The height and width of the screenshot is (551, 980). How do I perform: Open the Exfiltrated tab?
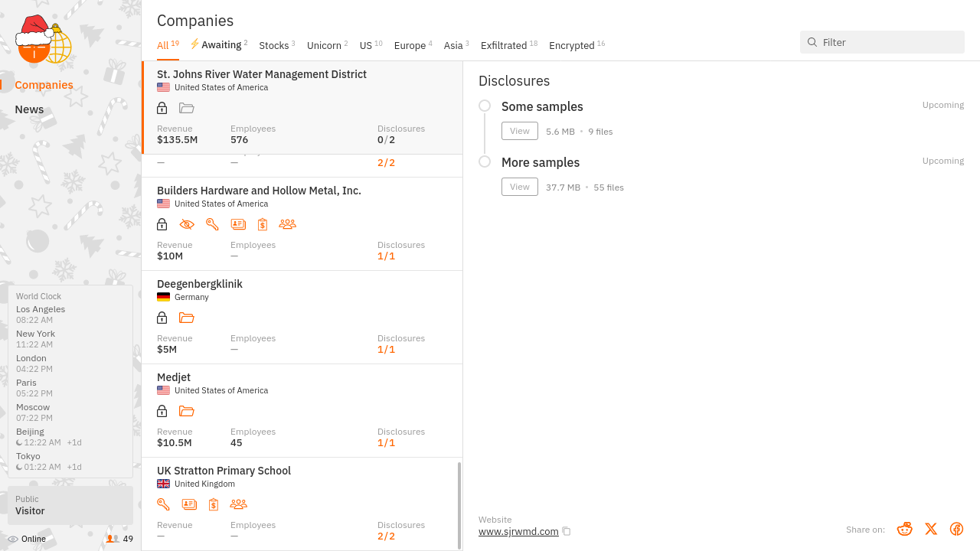pos(509,45)
